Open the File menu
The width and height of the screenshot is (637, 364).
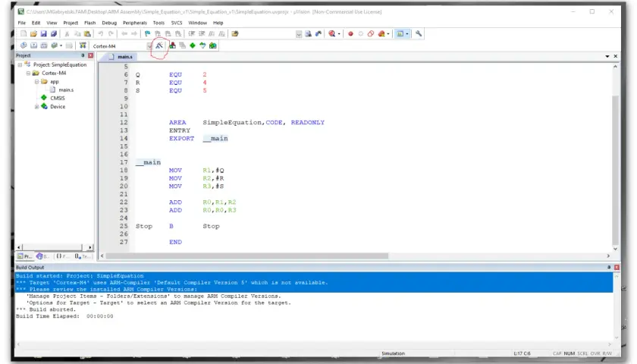(21, 23)
